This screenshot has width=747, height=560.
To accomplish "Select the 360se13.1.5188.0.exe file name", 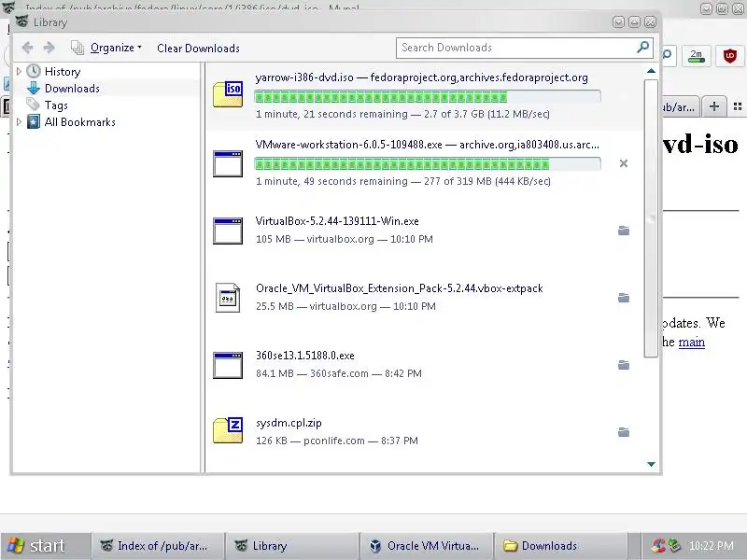I will click(x=305, y=356).
